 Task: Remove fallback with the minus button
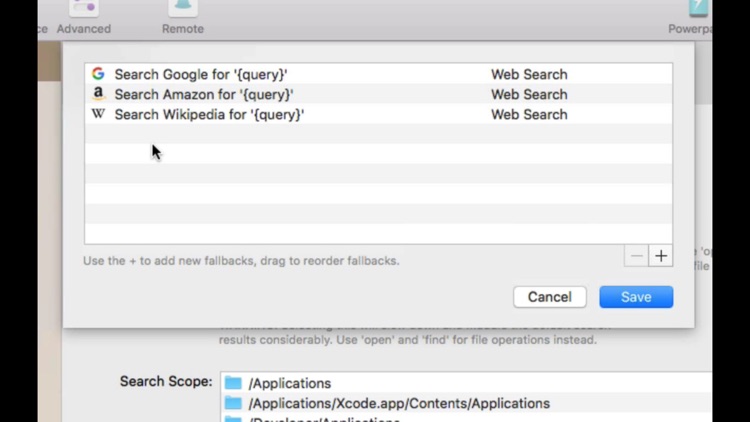(636, 256)
